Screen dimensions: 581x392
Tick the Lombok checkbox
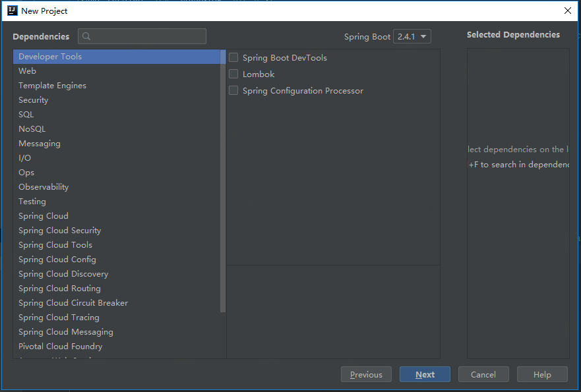click(x=233, y=74)
